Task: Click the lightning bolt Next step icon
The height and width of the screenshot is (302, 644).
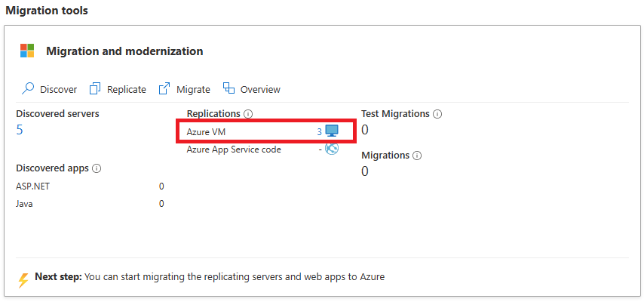Action: point(24,280)
